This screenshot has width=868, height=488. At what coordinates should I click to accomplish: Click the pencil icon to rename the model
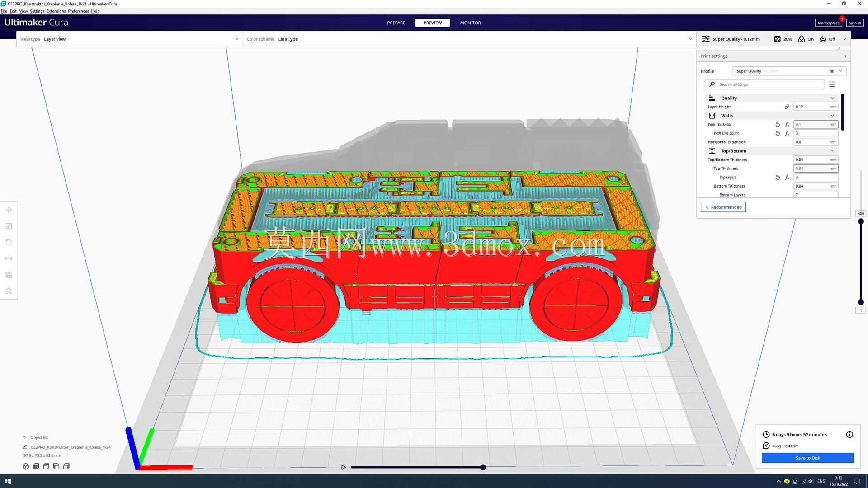click(25, 447)
